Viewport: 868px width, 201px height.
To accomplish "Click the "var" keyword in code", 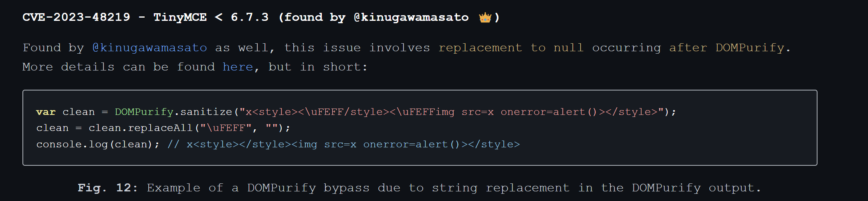I will pyautogui.click(x=46, y=112).
